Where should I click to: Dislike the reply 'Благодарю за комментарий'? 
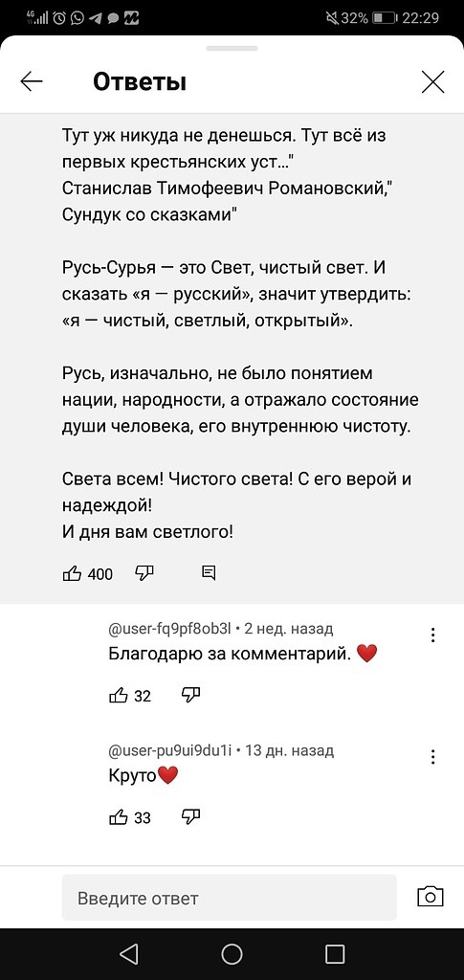click(191, 695)
